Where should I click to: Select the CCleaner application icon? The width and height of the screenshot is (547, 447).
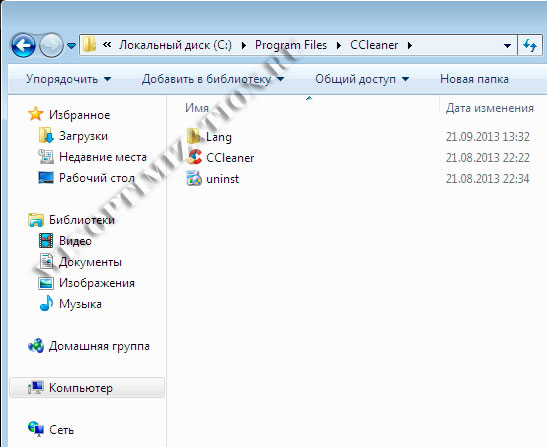tap(194, 157)
